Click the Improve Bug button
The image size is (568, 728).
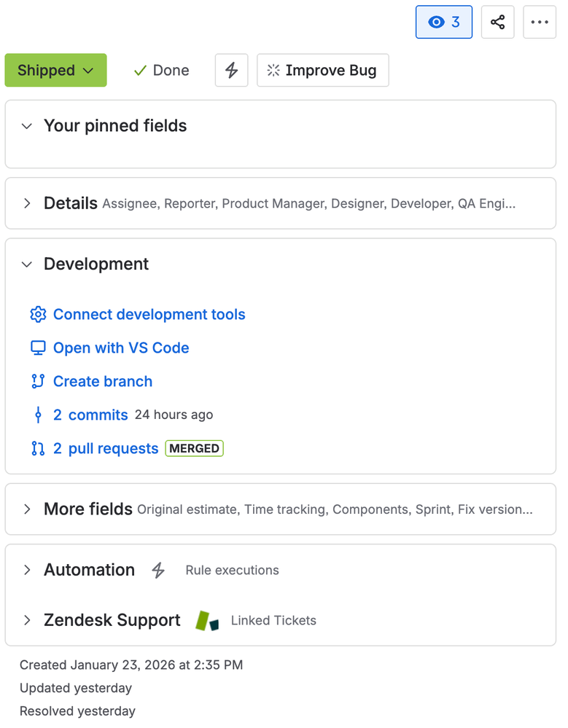323,70
